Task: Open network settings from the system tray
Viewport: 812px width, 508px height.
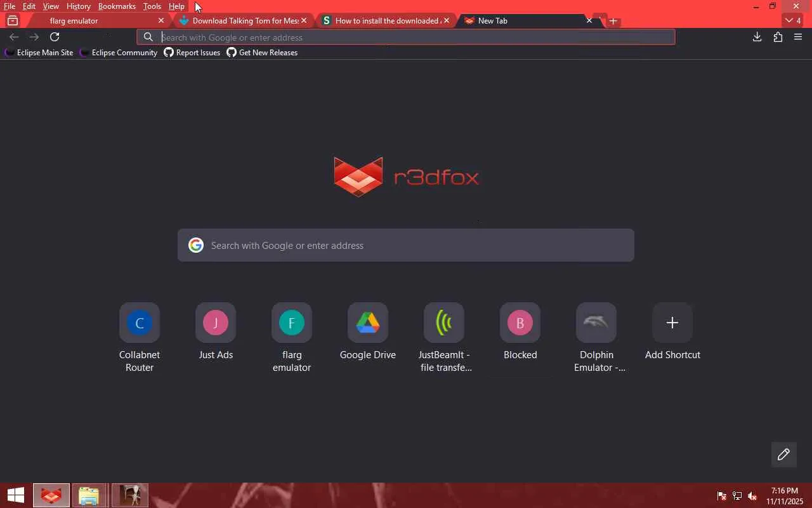Action: [737, 496]
